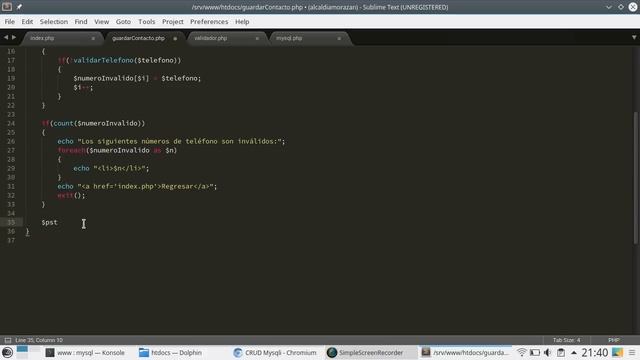Click the 21:40 clock
Screen dimensions: 640x360
595,353
